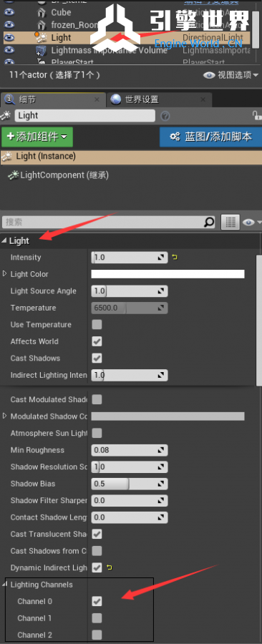Select the LightComponent icon in components list
This screenshot has width=262, height=644.
click(14, 175)
